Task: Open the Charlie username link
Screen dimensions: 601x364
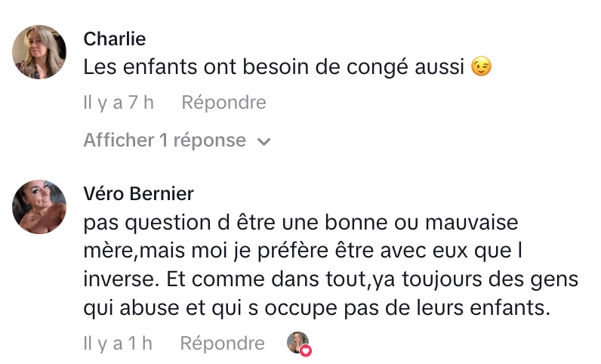Action: coord(115,39)
